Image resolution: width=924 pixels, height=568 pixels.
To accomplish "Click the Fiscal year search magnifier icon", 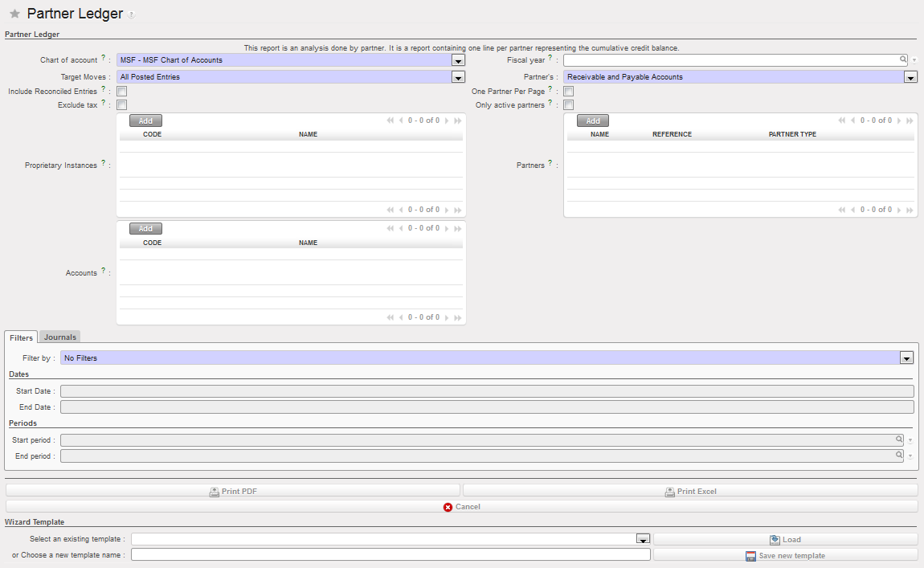I will click(903, 60).
